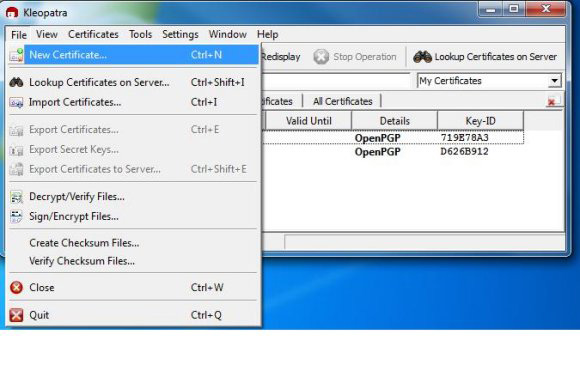The image size is (580, 371).
Task: Open the Certificates menu
Action: (93, 34)
